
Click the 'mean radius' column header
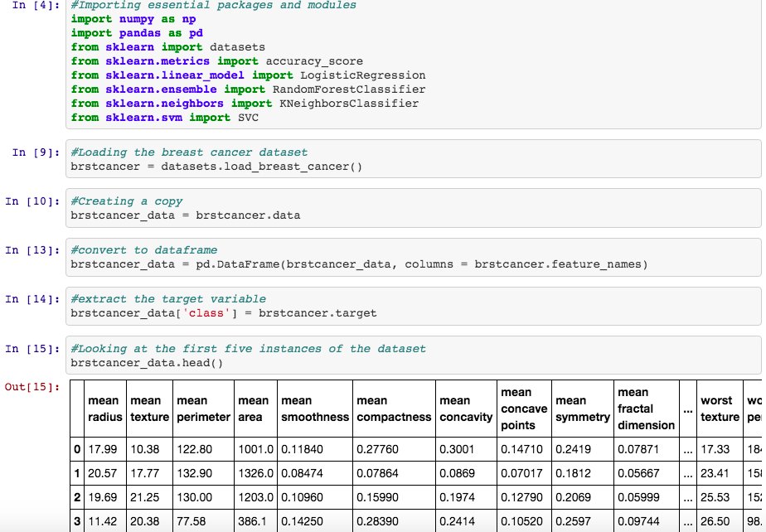coord(105,409)
